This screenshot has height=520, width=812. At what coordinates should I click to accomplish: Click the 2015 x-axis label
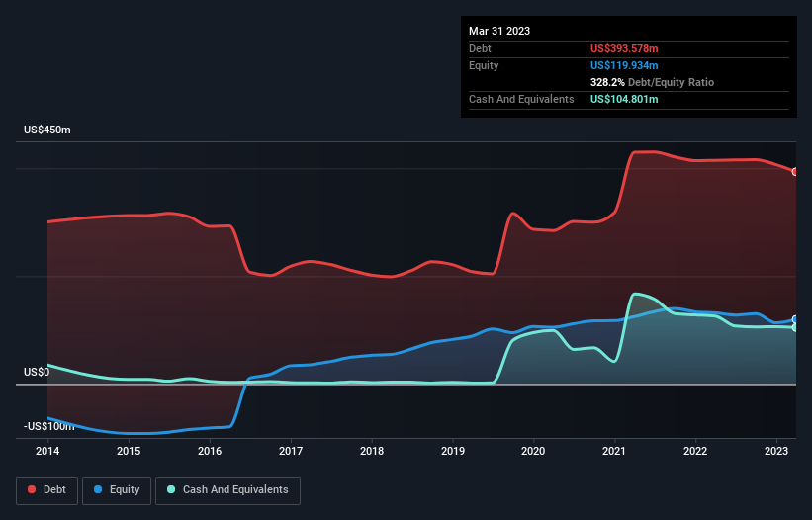(x=129, y=451)
